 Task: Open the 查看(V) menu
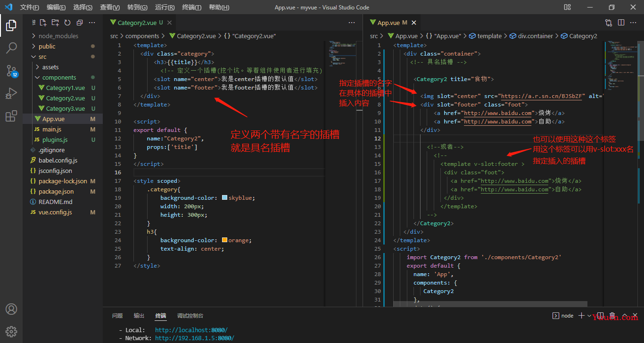[110, 7]
